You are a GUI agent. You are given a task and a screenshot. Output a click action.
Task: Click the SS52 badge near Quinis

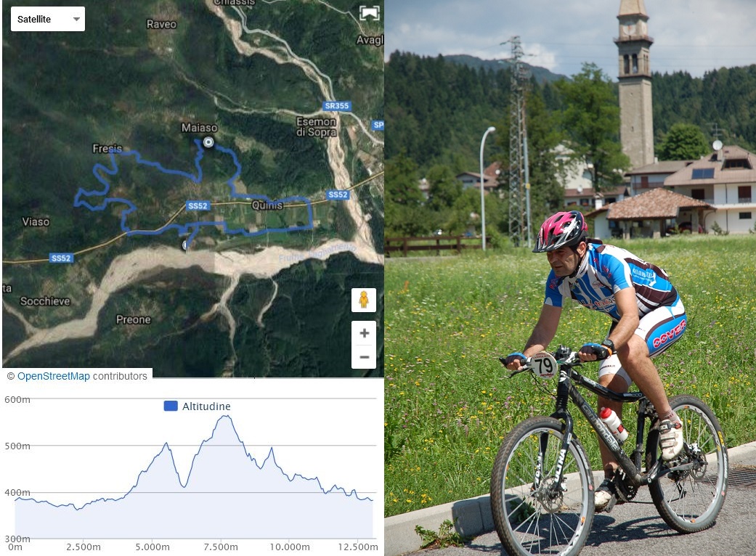tap(198, 205)
